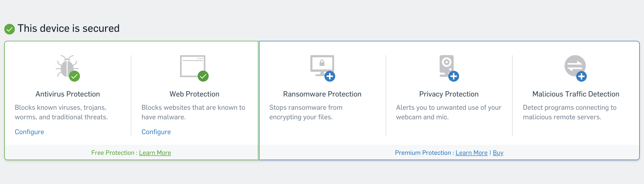Screen dimensions: 644x184
Task: Click the green check badge on Antivirus Protection
Action: 74,76
